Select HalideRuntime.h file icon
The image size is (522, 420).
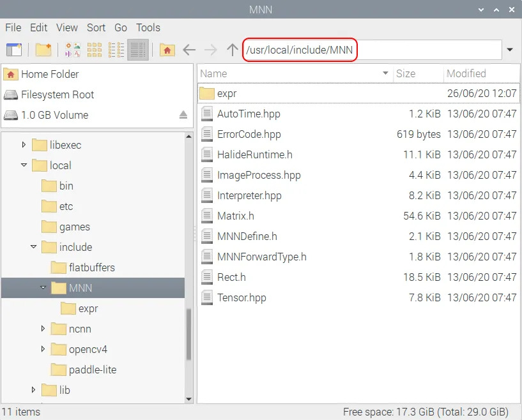click(207, 154)
